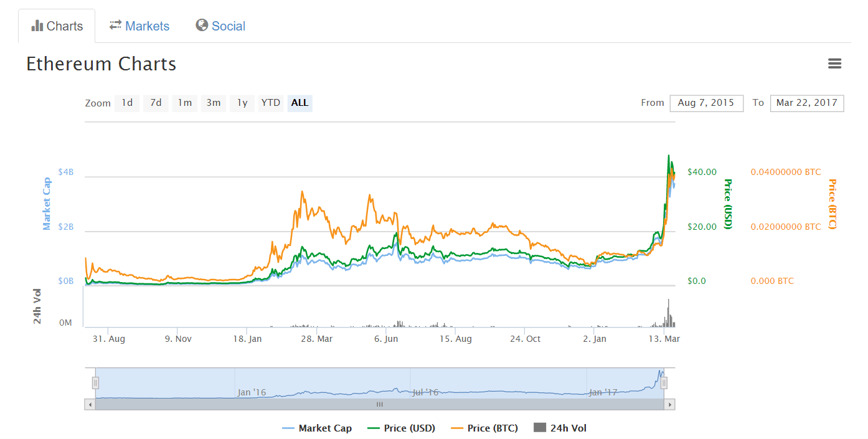Open the Social tab
Viewport: 868px width, 439px height.
[220, 26]
